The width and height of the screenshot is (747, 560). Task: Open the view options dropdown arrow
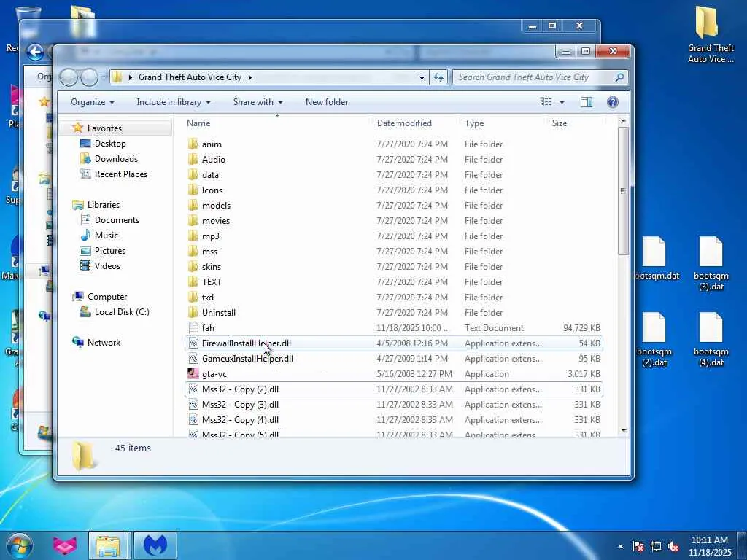tap(562, 102)
